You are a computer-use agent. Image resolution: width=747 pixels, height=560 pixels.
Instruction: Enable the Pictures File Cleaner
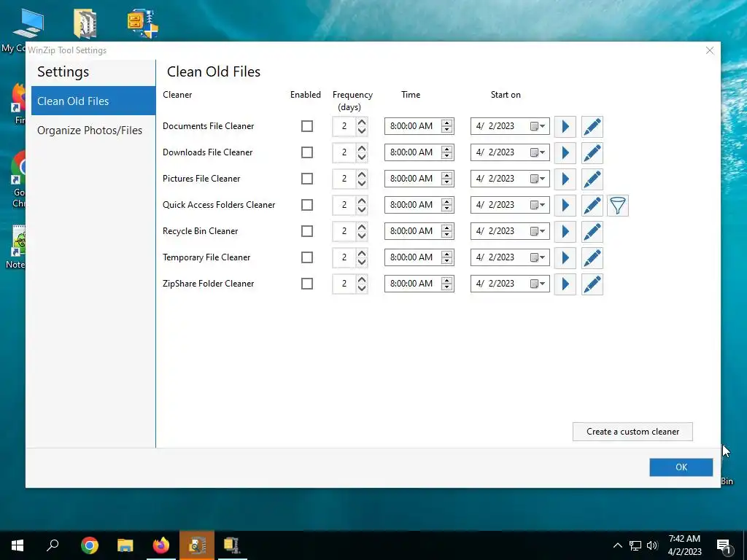click(x=307, y=179)
